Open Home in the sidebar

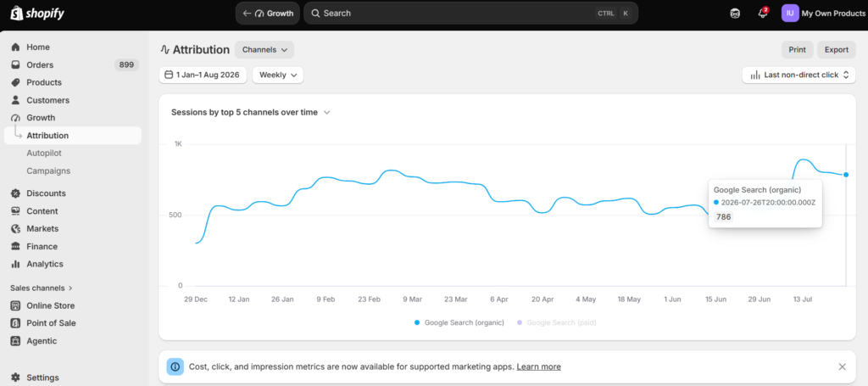pos(73,47)
